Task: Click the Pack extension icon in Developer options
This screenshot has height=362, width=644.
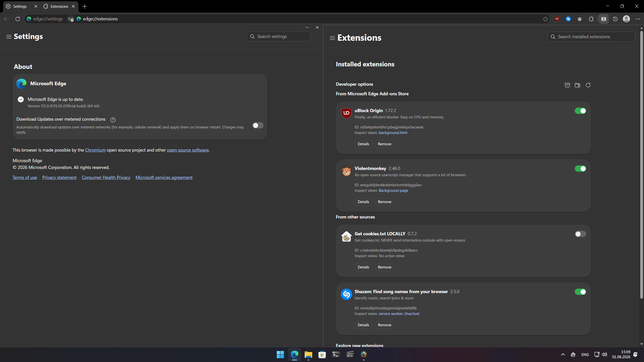Action: click(x=567, y=85)
